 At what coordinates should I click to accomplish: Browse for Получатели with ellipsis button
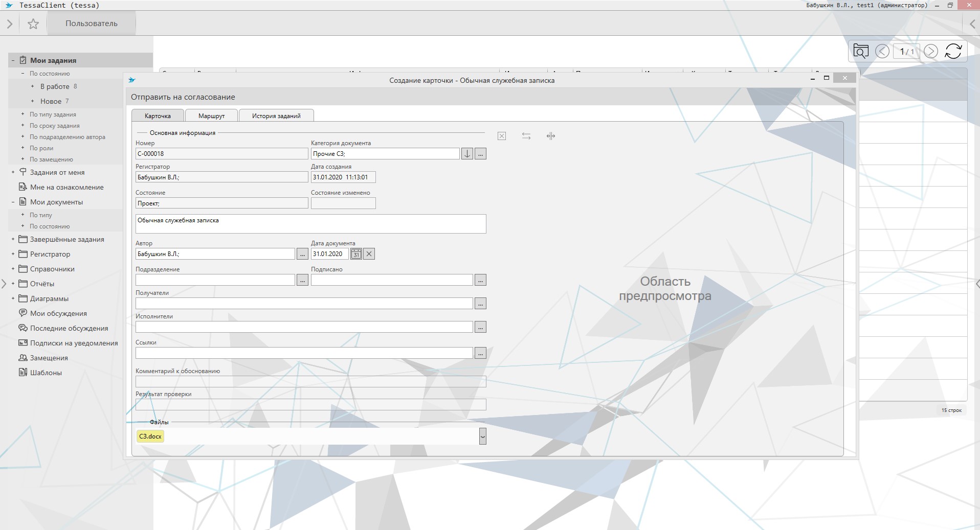(x=480, y=304)
